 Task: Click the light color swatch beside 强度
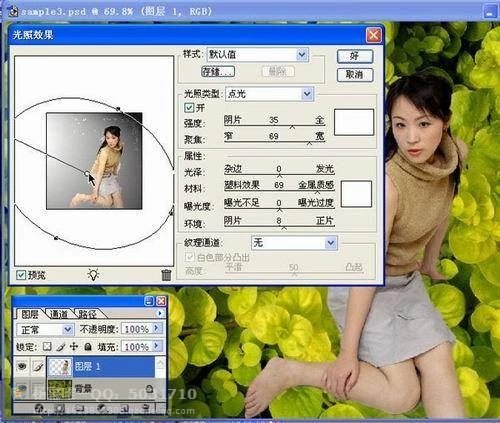tap(354, 122)
